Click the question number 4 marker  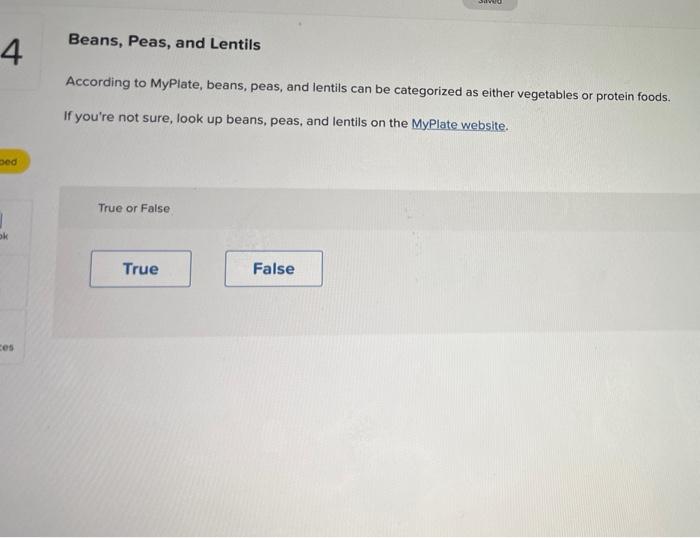point(12,52)
